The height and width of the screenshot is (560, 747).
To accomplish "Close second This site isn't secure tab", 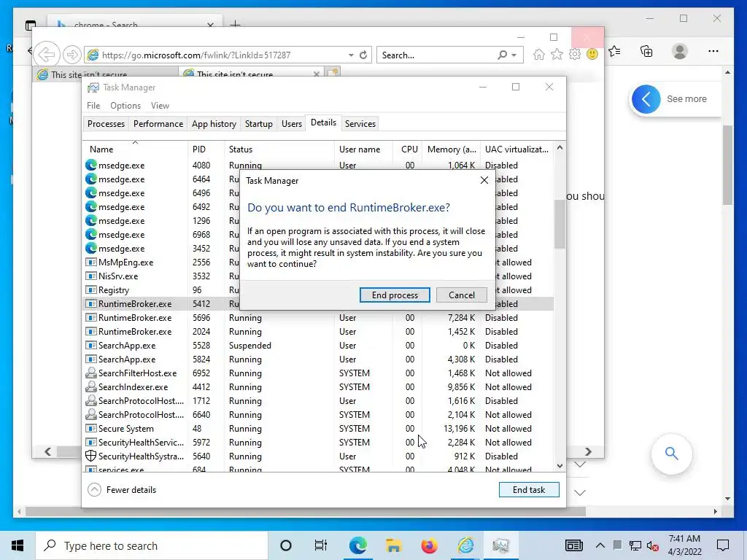I will tap(317, 74).
